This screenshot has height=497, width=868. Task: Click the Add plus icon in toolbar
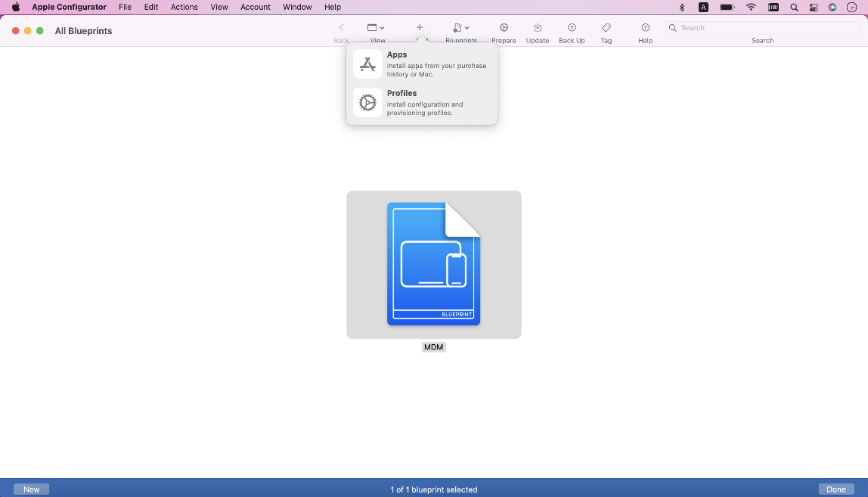coord(420,28)
